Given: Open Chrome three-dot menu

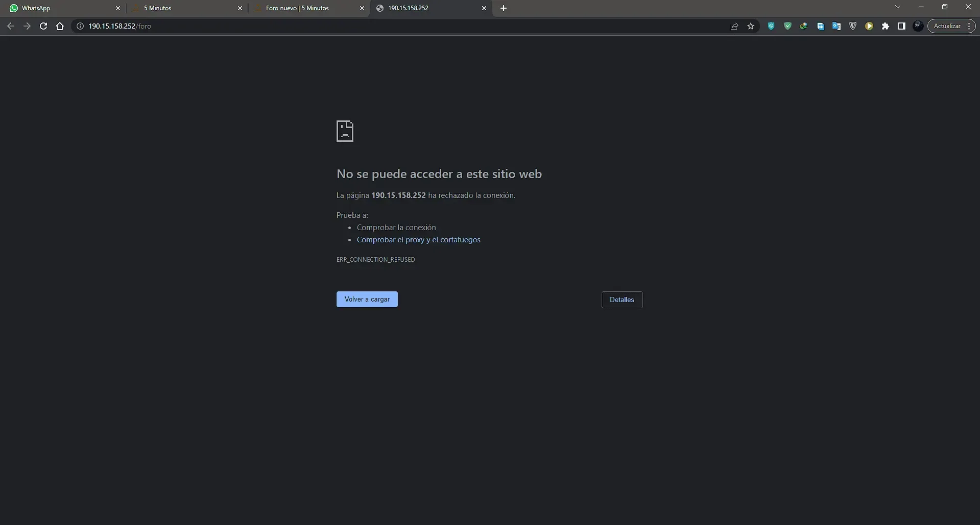Looking at the screenshot, I should [x=969, y=26].
